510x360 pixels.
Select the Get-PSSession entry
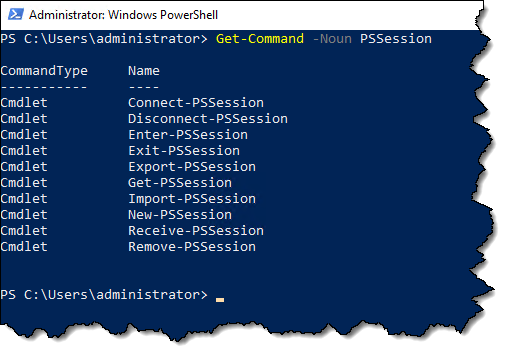(180, 183)
